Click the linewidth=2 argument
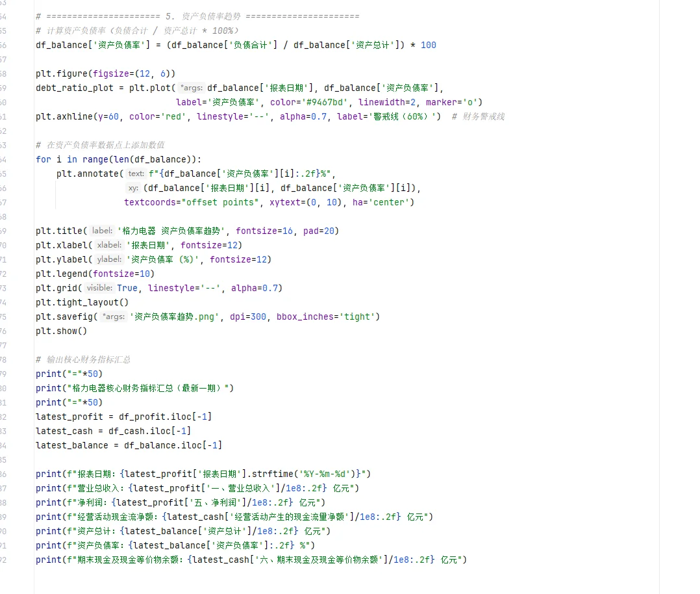The image size is (700, 594). [386, 102]
